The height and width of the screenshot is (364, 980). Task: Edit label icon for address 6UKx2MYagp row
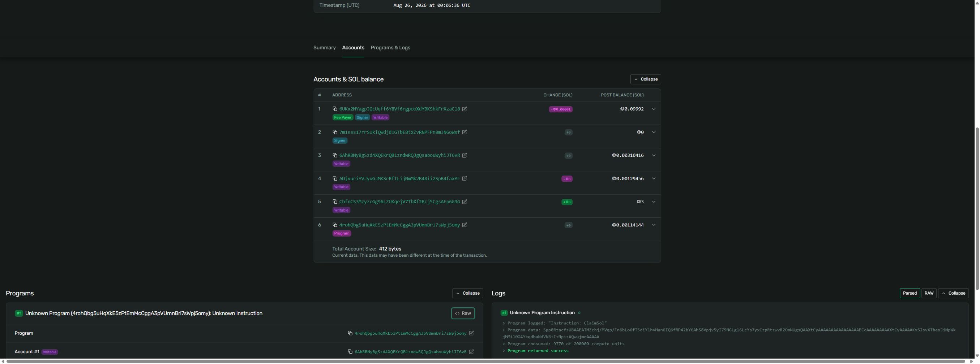coord(465,109)
